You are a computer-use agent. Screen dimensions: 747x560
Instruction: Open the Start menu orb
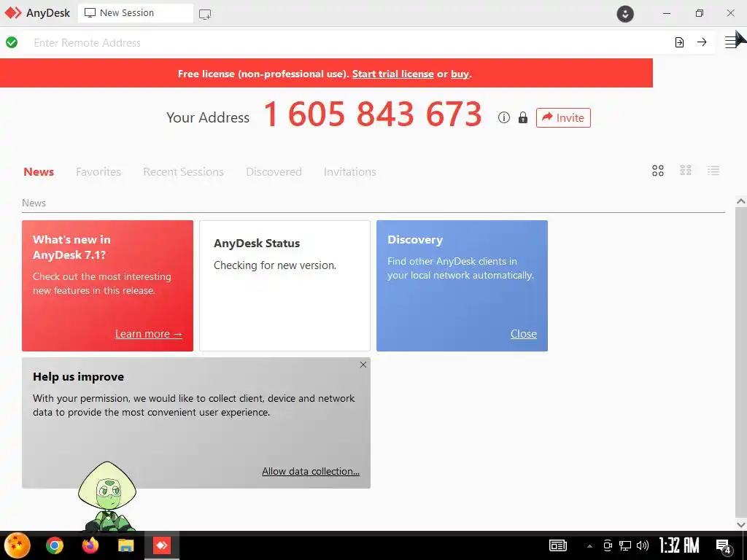[x=18, y=545]
